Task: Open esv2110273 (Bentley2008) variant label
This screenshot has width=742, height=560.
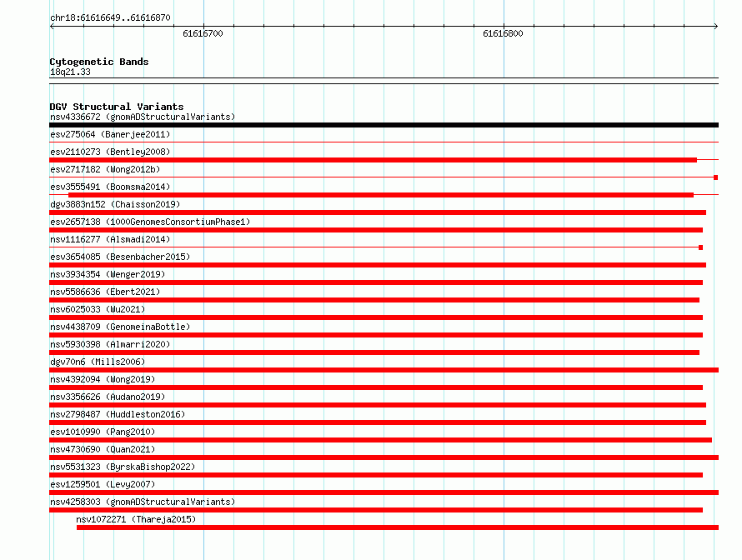Action: pyautogui.click(x=110, y=152)
